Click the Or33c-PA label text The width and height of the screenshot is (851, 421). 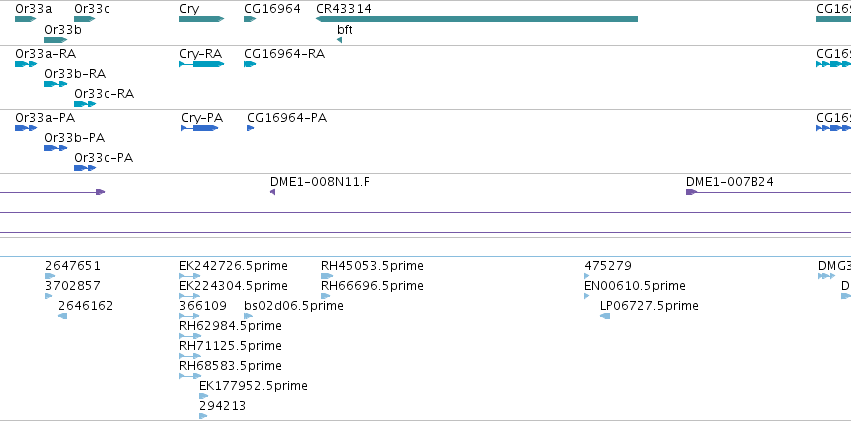104,158
